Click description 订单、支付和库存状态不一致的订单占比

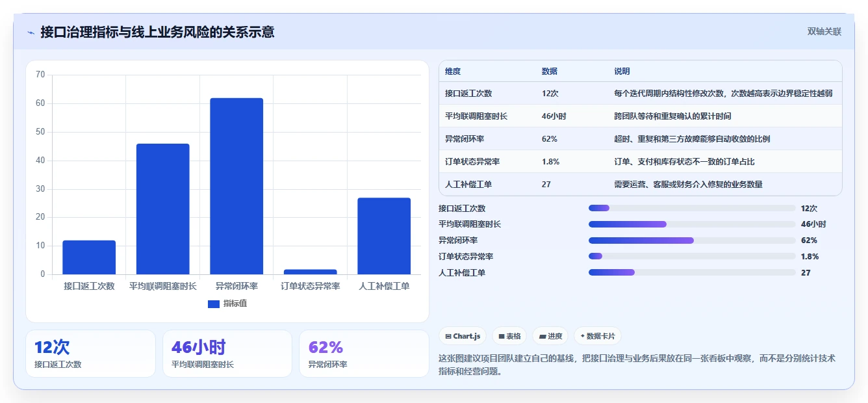[x=684, y=162]
